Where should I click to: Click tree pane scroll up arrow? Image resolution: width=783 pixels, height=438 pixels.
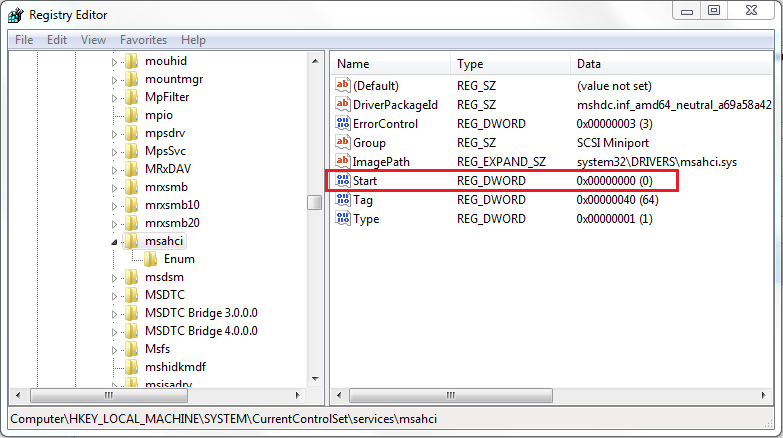pos(315,61)
